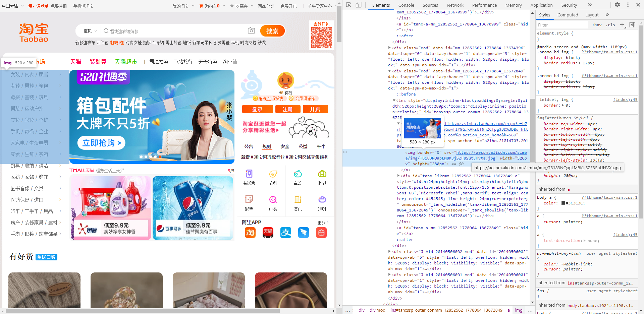Image resolution: width=644 pixels, height=314 pixels.
Task: Click the 去领红包 QR code image
Action: click(x=322, y=38)
